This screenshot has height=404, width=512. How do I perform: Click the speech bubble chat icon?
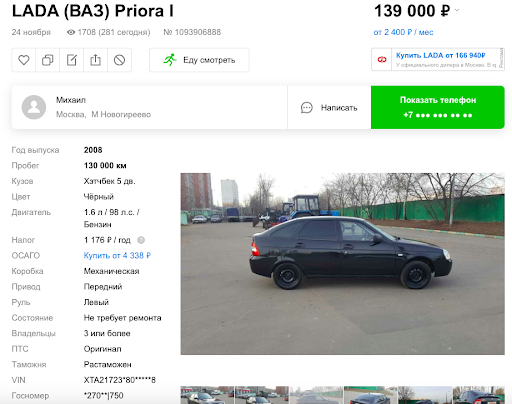307,108
